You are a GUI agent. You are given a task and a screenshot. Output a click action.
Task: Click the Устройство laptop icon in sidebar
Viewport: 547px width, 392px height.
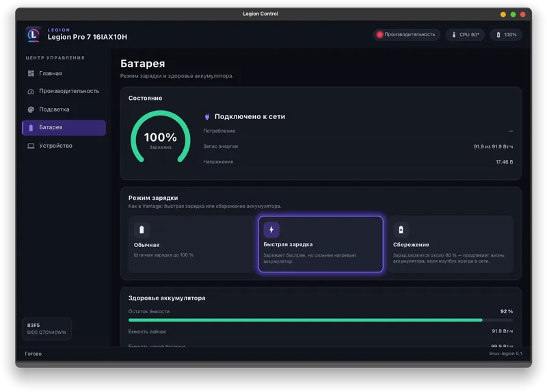(31, 146)
